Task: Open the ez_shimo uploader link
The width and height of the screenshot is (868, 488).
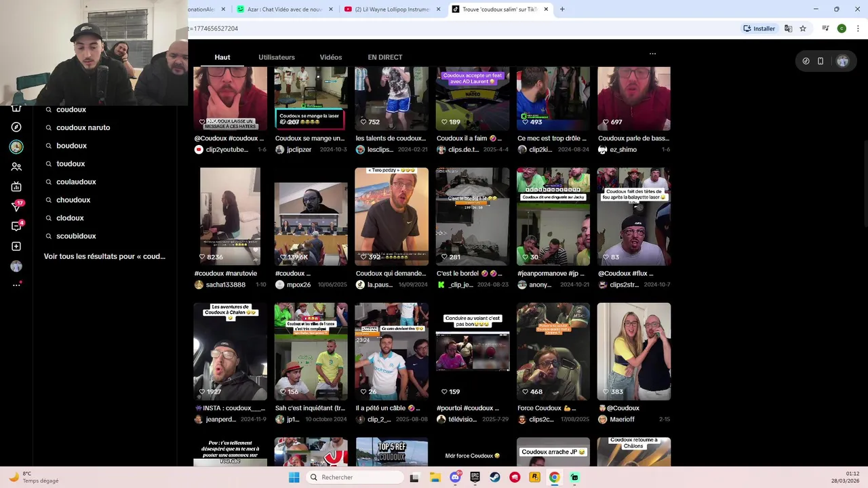Action: tap(623, 150)
